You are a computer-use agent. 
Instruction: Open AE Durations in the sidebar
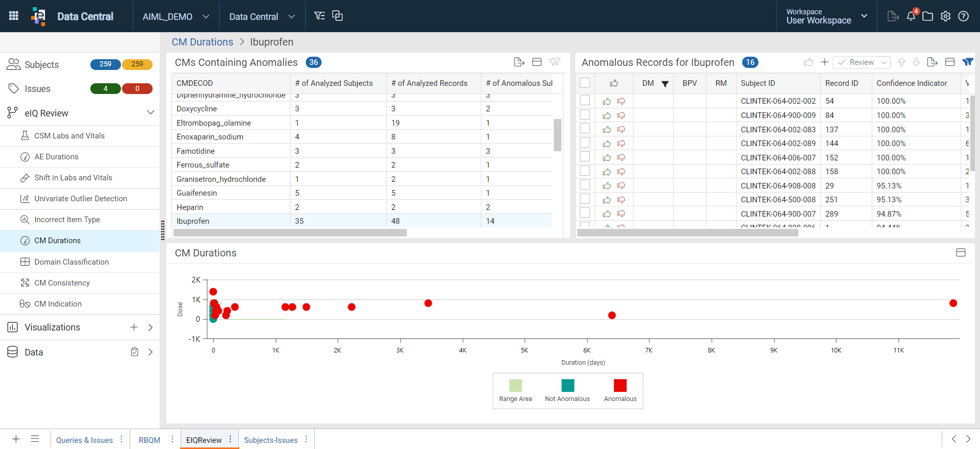[56, 157]
